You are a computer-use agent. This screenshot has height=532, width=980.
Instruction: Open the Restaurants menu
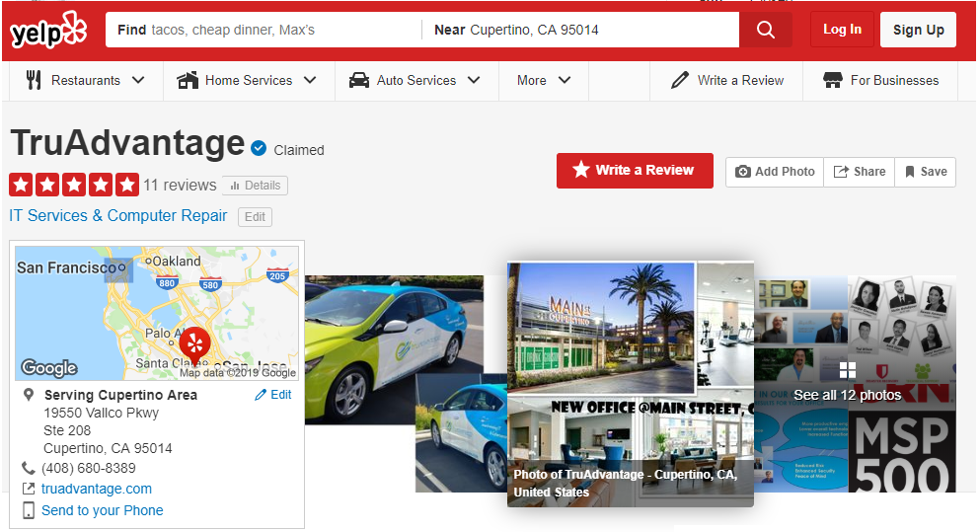point(86,80)
